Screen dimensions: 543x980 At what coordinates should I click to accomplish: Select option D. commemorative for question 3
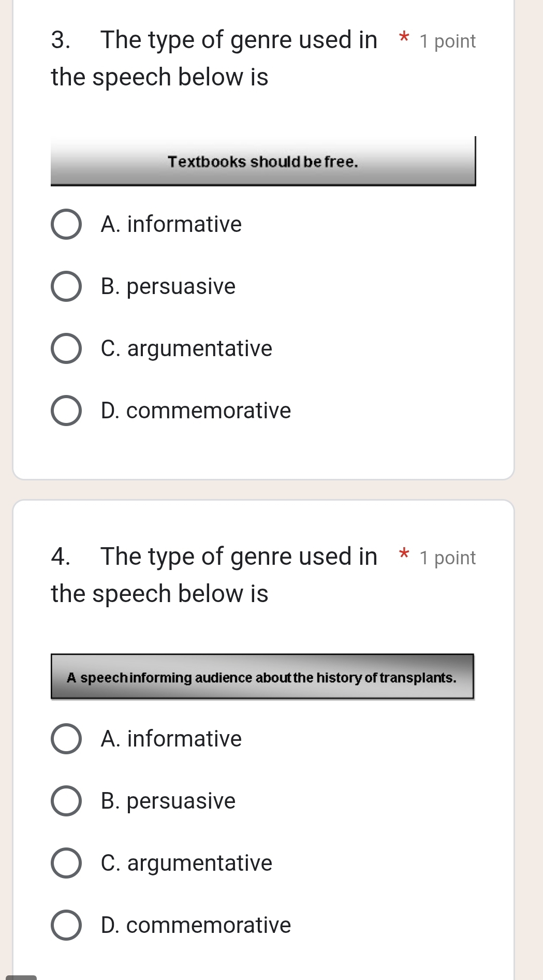(x=66, y=411)
